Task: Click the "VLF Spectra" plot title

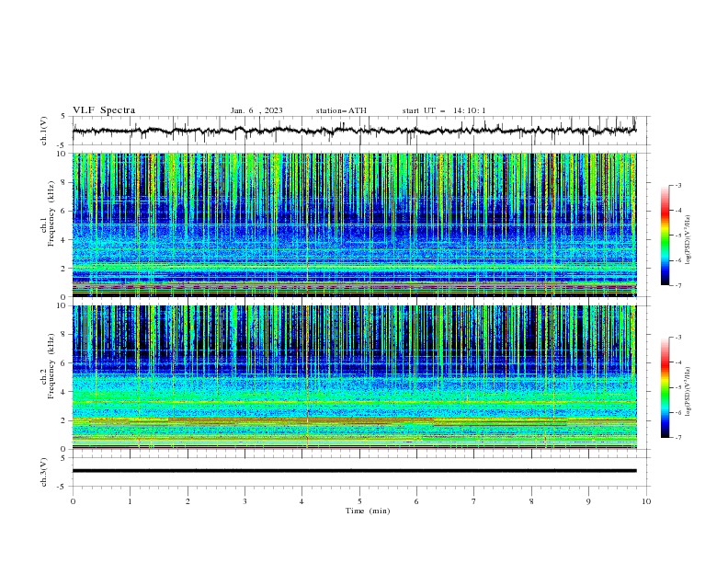Action: [104, 110]
